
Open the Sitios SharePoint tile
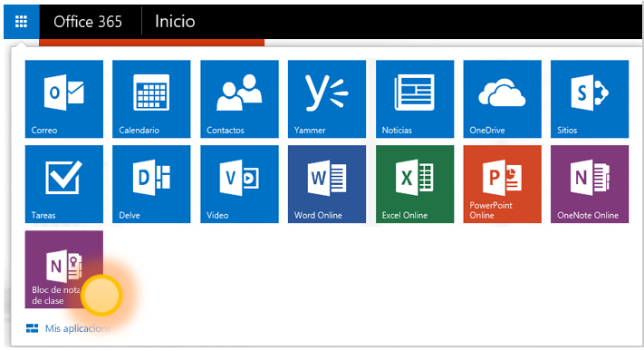pyautogui.click(x=590, y=99)
